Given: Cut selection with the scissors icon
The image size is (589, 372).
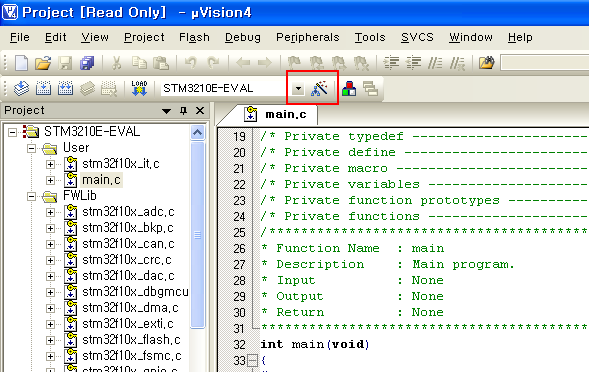Looking at the screenshot, I should 117,63.
